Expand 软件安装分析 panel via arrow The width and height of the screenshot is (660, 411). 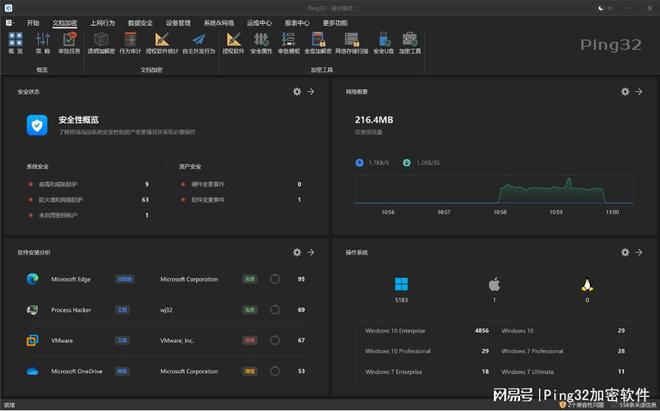pyautogui.click(x=311, y=253)
